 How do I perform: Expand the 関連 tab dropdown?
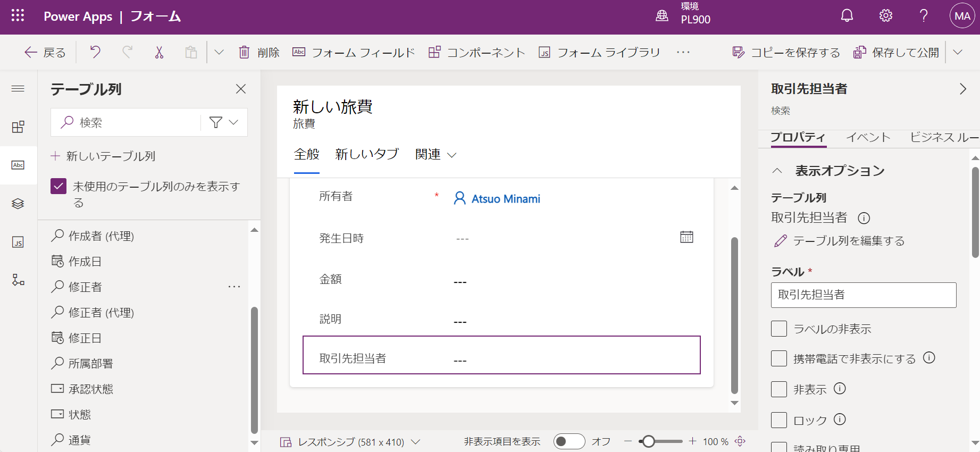pyautogui.click(x=452, y=155)
